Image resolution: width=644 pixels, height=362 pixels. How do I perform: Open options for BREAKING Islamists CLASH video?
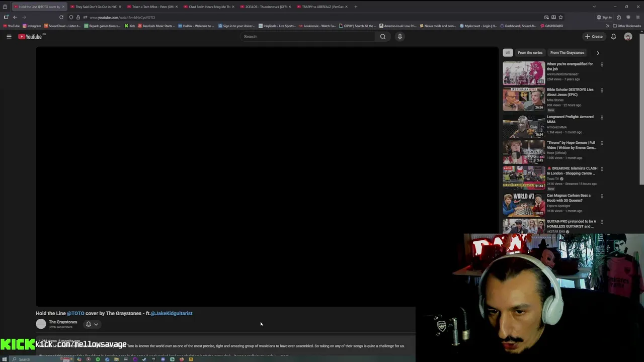click(602, 169)
